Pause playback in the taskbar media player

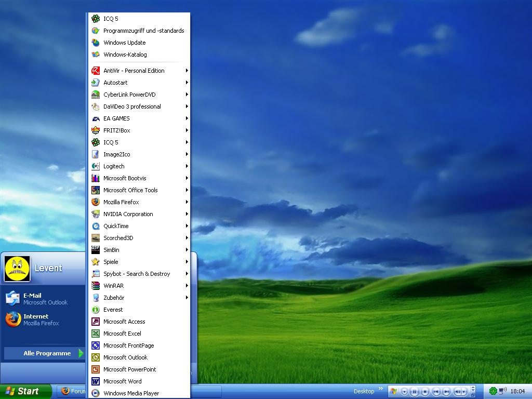414,392
